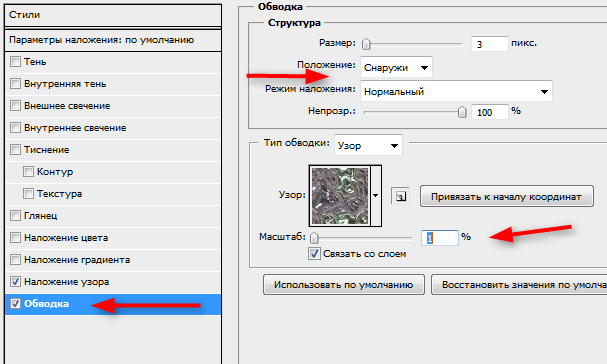
Task: Enable the Внешнее свечение checkbox
Action: click(15, 106)
